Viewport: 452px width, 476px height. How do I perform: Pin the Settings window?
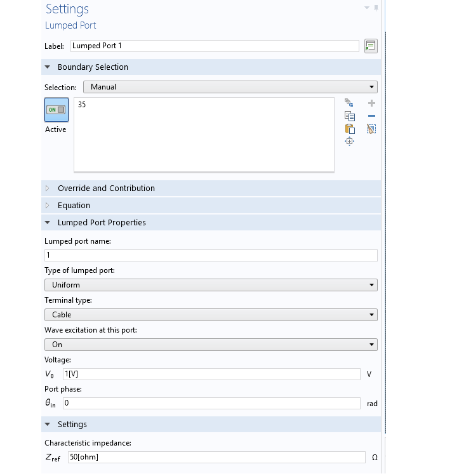point(376,8)
